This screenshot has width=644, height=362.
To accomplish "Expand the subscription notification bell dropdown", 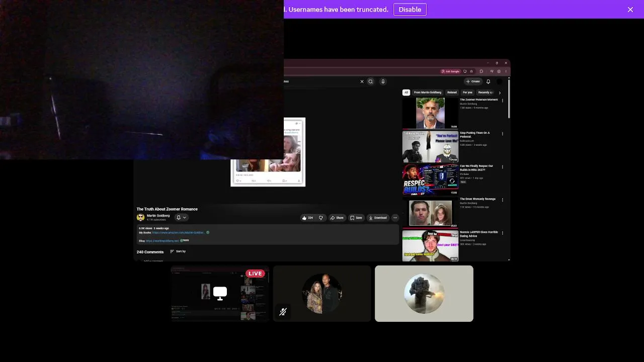I will tap(181, 218).
